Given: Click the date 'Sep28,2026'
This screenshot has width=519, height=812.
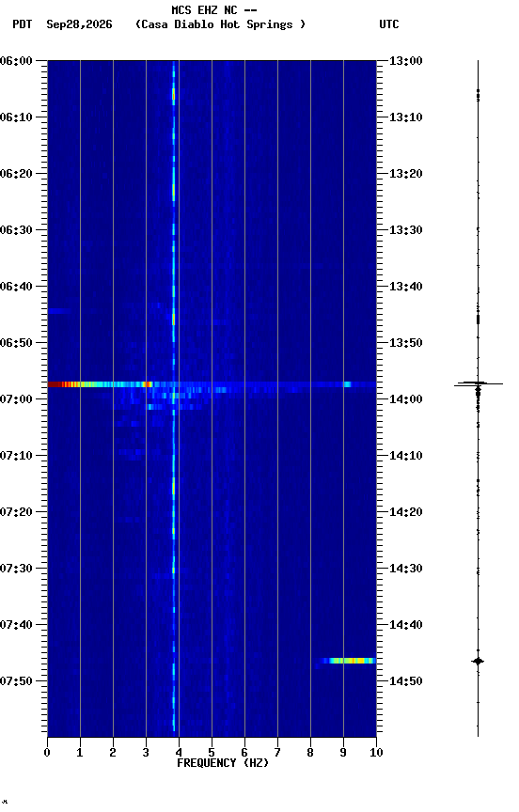Looking at the screenshot, I should tap(79, 24).
